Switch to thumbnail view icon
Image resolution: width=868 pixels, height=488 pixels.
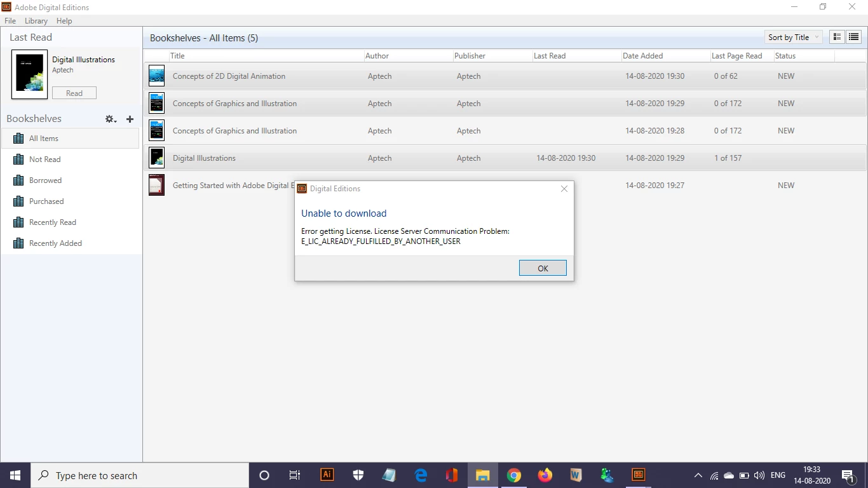pos(837,37)
